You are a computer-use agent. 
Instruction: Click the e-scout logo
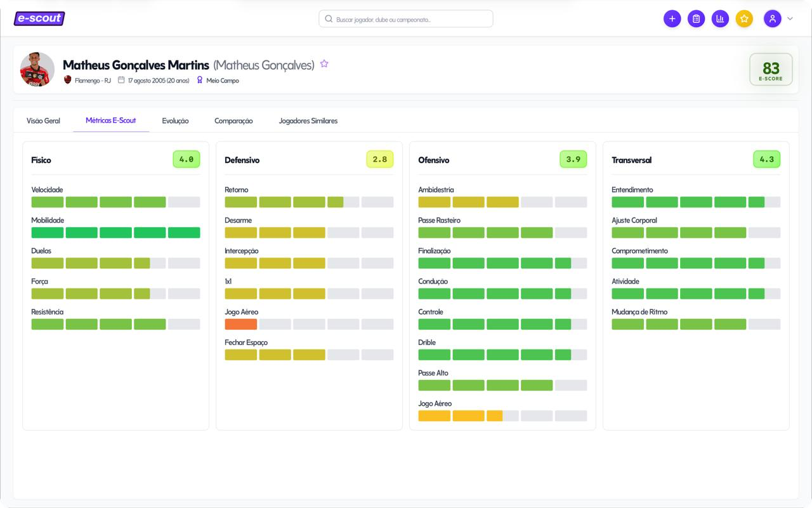click(x=39, y=18)
